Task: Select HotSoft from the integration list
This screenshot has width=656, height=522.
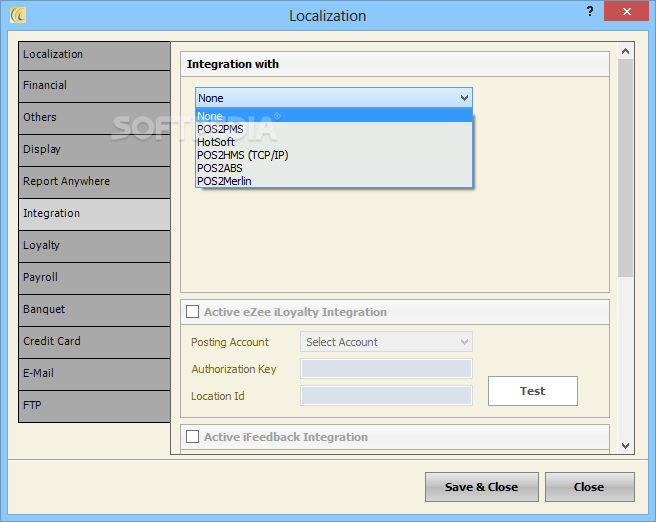Action: coord(334,142)
